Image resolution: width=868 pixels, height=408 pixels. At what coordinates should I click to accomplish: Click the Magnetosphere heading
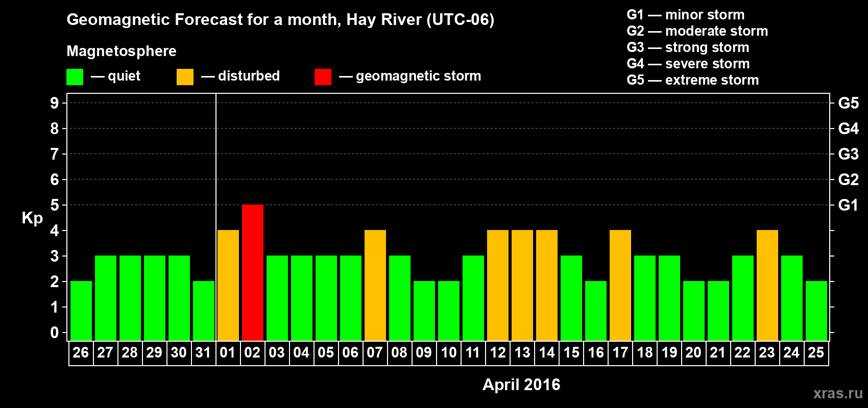(122, 52)
